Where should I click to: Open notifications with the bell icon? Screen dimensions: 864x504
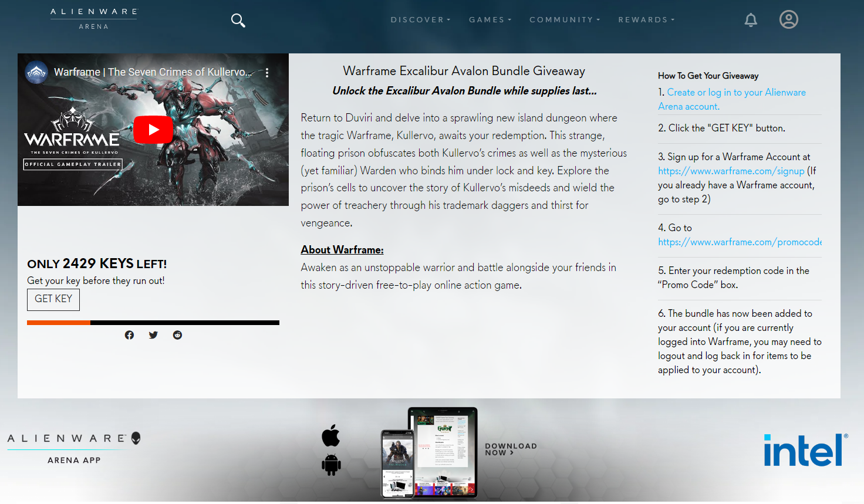click(x=751, y=19)
